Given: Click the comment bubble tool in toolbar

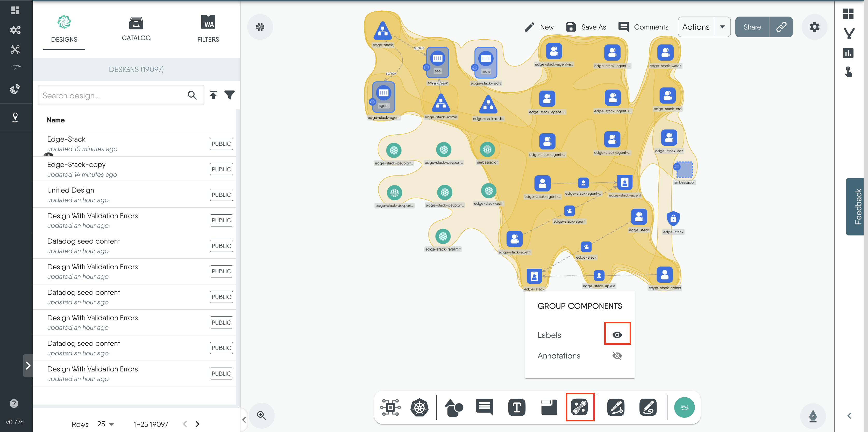Looking at the screenshot, I should tap(484, 407).
